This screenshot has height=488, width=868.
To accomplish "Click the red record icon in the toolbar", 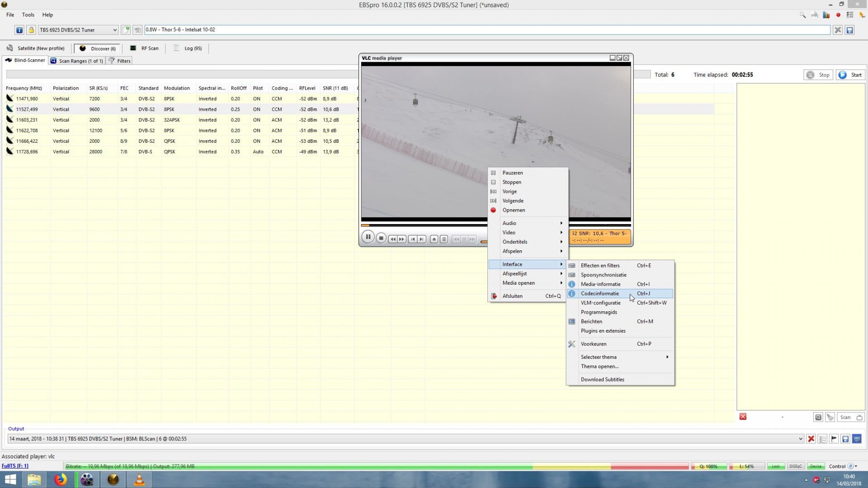I will coord(838,15).
